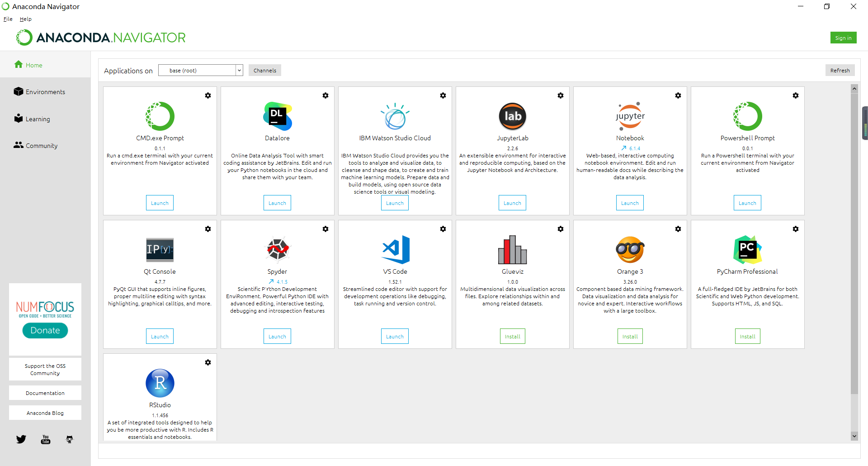The width and height of the screenshot is (868, 466).
Task: Launch CMD.exe Prompt
Action: (160, 203)
